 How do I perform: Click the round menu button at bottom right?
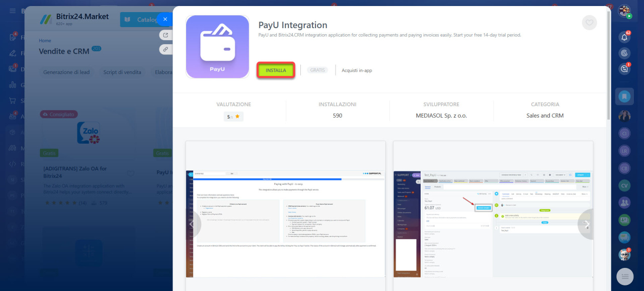pos(624,276)
